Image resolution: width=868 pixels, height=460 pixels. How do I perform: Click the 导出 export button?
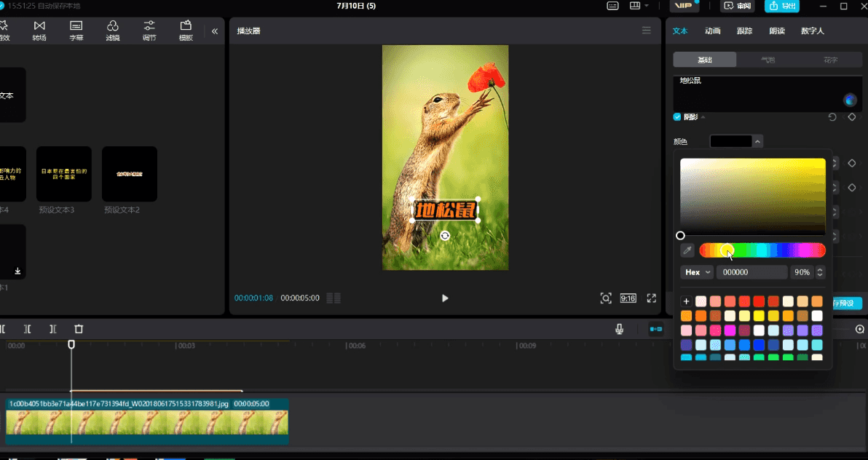(x=781, y=6)
